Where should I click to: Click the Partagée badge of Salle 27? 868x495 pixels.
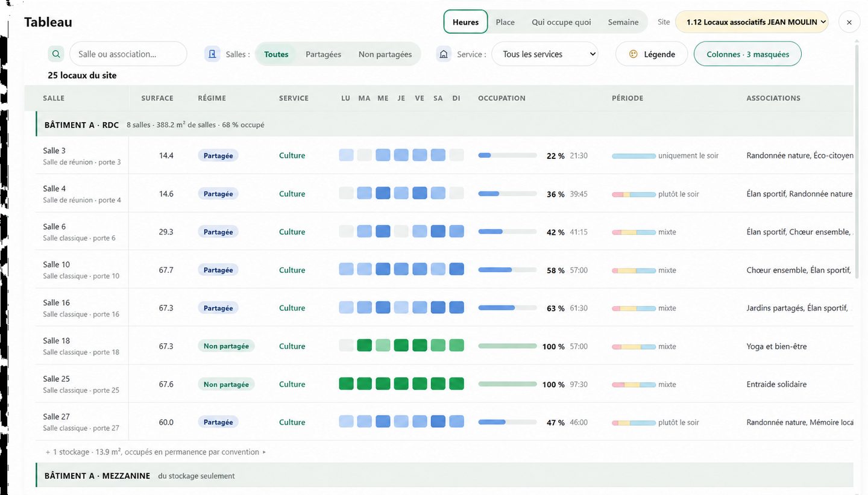tap(218, 422)
